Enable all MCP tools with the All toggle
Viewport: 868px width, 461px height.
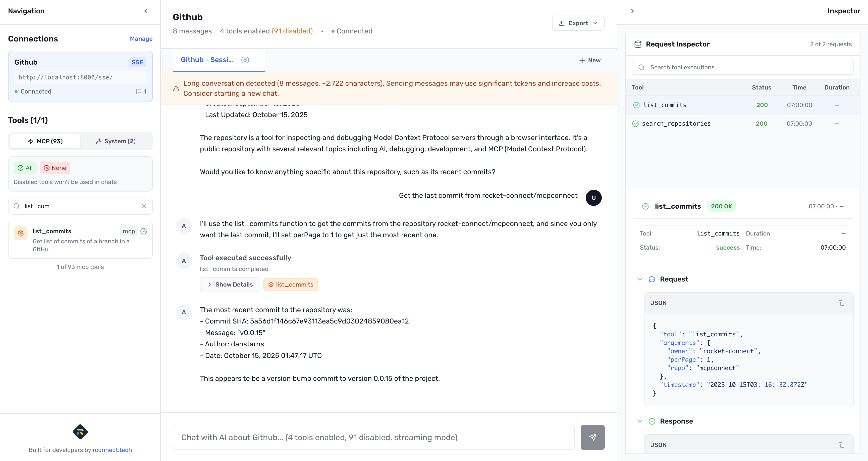(25, 168)
